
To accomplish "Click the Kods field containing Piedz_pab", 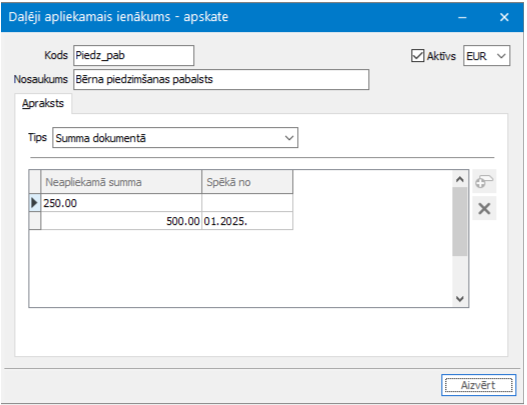I will [x=133, y=55].
